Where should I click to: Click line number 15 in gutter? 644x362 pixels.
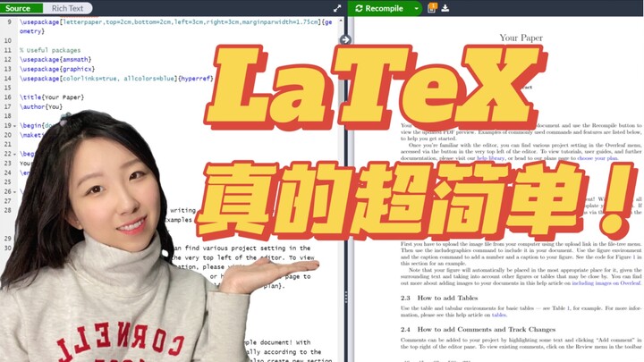pyautogui.click(x=7, y=88)
